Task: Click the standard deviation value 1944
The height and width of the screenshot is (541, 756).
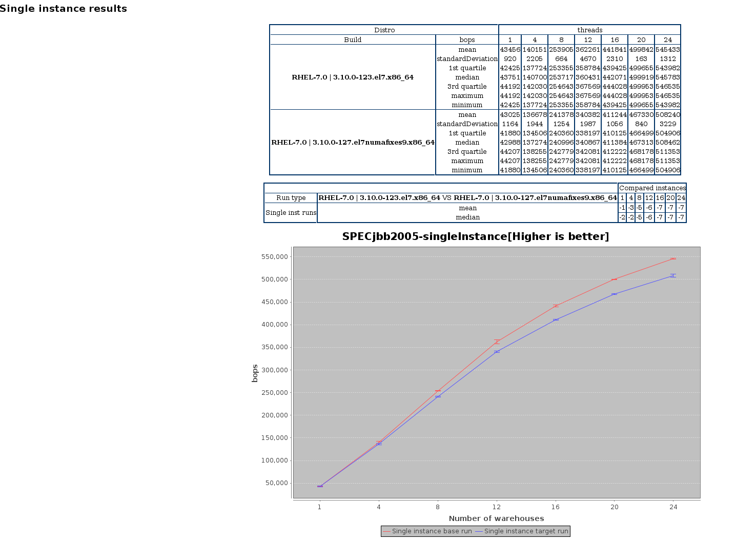Action: point(535,124)
